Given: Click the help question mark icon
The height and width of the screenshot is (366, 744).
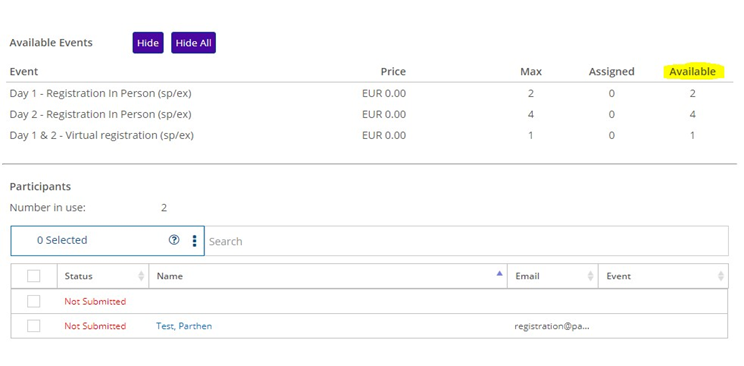Looking at the screenshot, I should [x=174, y=240].
